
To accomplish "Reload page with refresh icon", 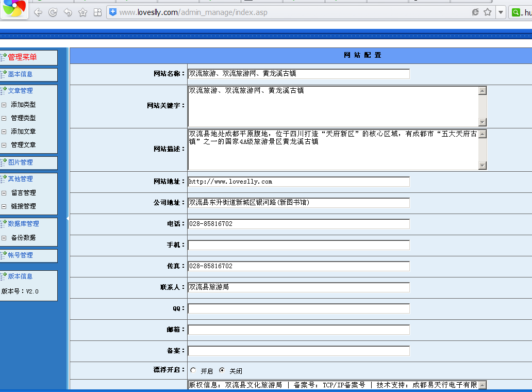I will coord(53,12).
